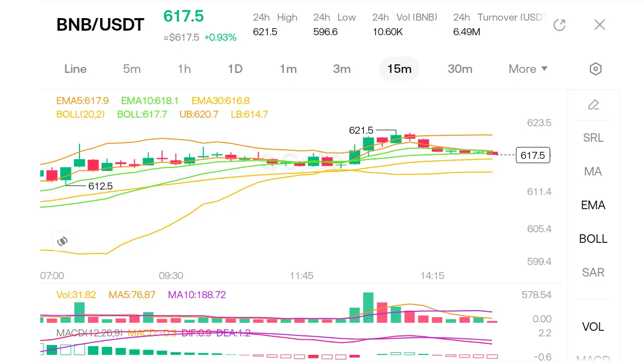Click the EMA5:617.9 legend label
644x362 pixels.
click(x=83, y=101)
